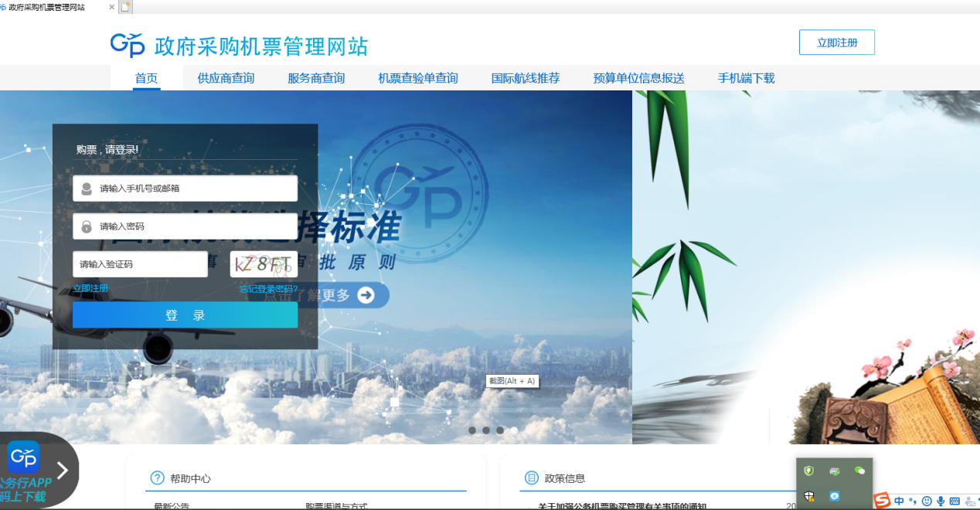Open the Sogou emoji smiley icon
The width and height of the screenshot is (980, 510).
click(927, 501)
